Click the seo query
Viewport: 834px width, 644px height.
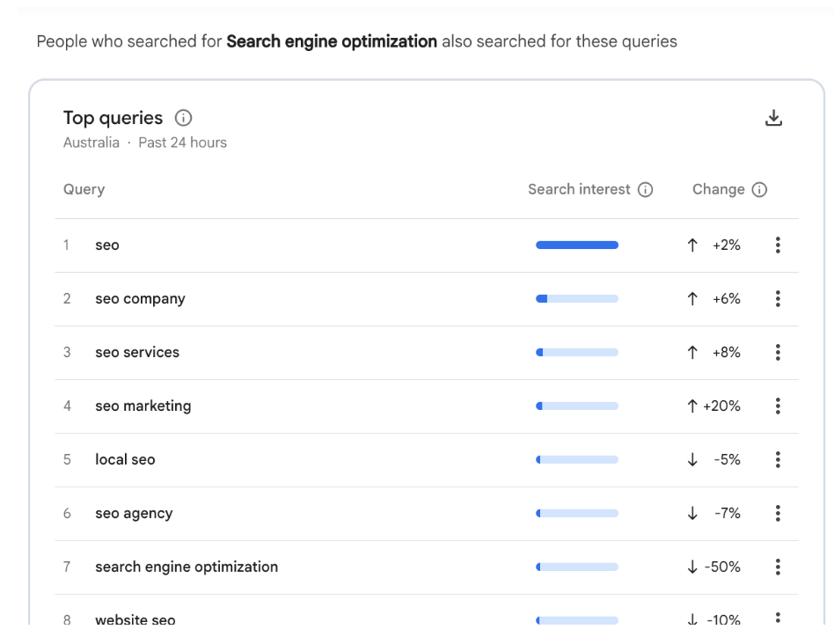(107, 245)
